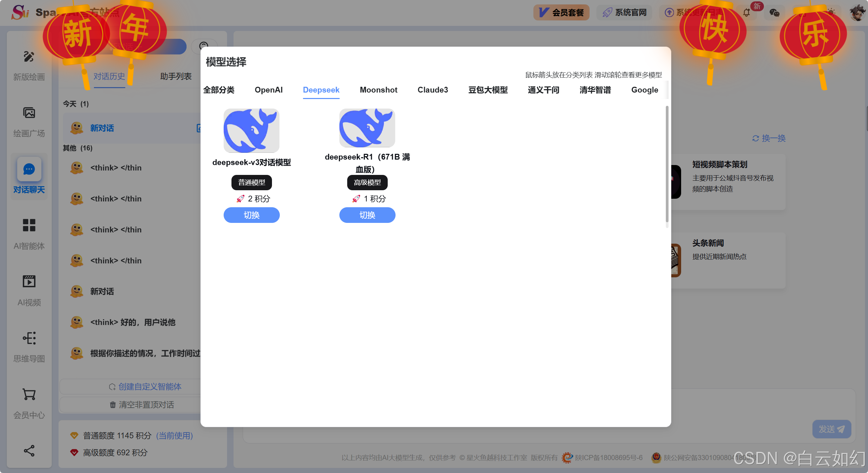This screenshot has height=473, width=868.
Task: Open the 助手列表 tab
Action: [x=176, y=76]
